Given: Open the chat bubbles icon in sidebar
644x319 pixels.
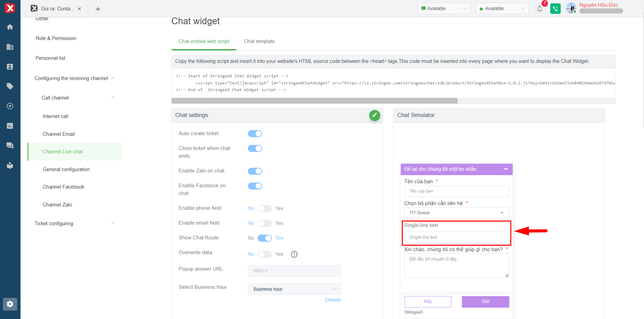Looking at the screenshot, I should click(10, 146).
